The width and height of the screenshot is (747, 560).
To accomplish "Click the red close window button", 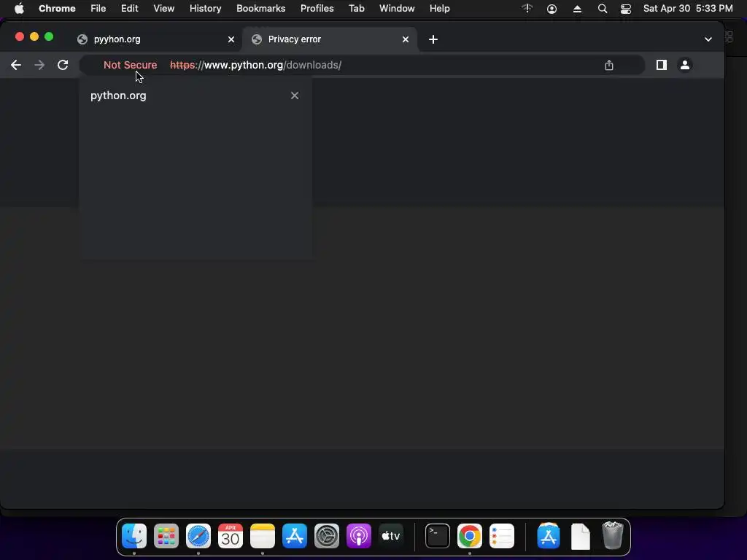I will (20, 36).
